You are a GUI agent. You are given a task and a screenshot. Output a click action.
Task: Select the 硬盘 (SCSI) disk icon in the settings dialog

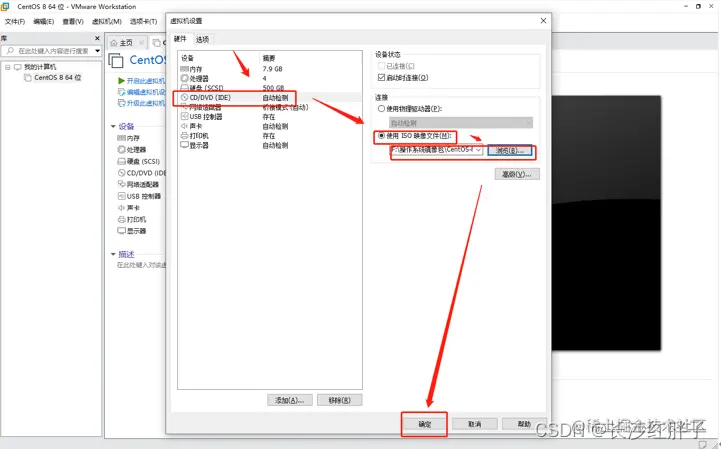(184, 87)
